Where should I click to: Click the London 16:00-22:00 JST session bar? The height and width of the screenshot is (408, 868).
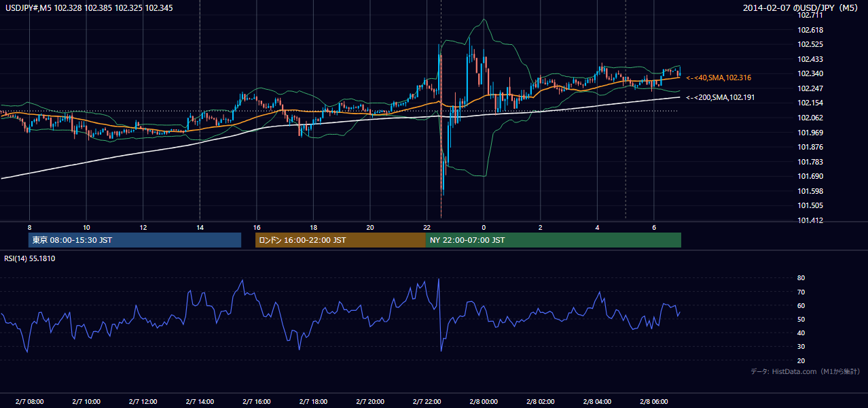tap(340, 240)
